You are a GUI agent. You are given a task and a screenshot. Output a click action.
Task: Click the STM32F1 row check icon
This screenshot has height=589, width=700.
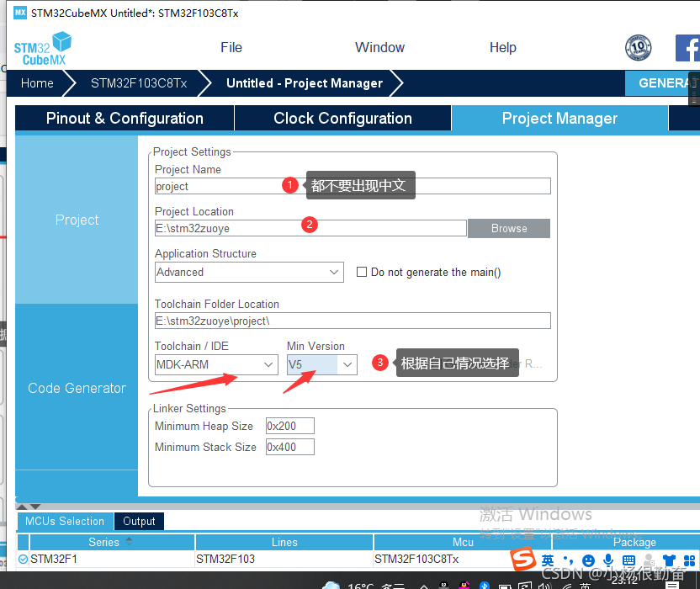click(x=23, y=559)
